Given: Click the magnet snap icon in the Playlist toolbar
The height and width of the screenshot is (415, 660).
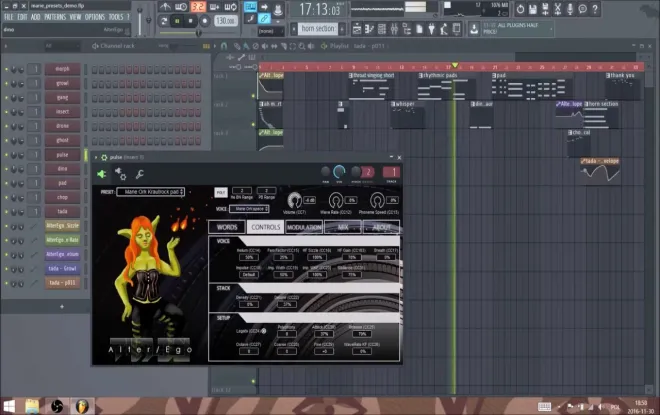Looking at the screenshot, I should point(224,46).
